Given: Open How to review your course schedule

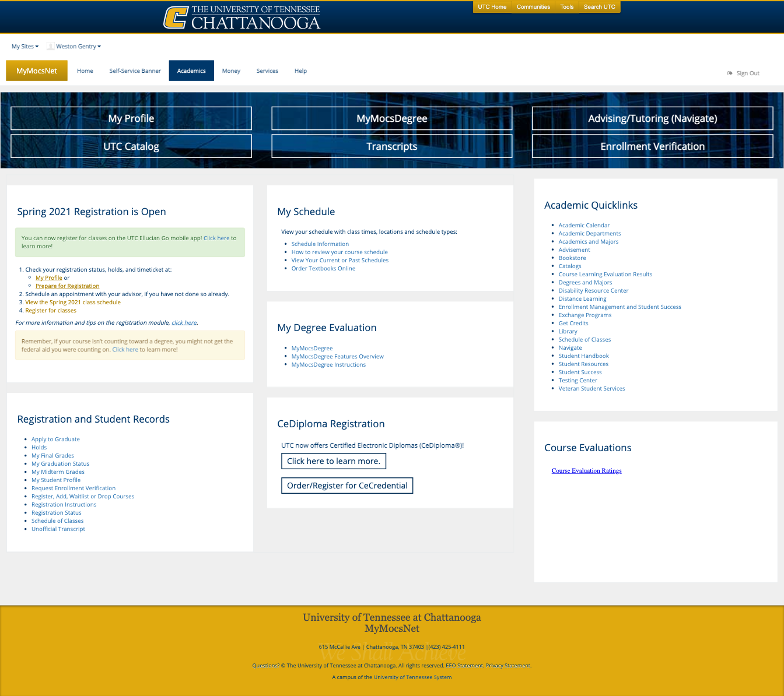Looking at the screenshot, I should (339, 252).
